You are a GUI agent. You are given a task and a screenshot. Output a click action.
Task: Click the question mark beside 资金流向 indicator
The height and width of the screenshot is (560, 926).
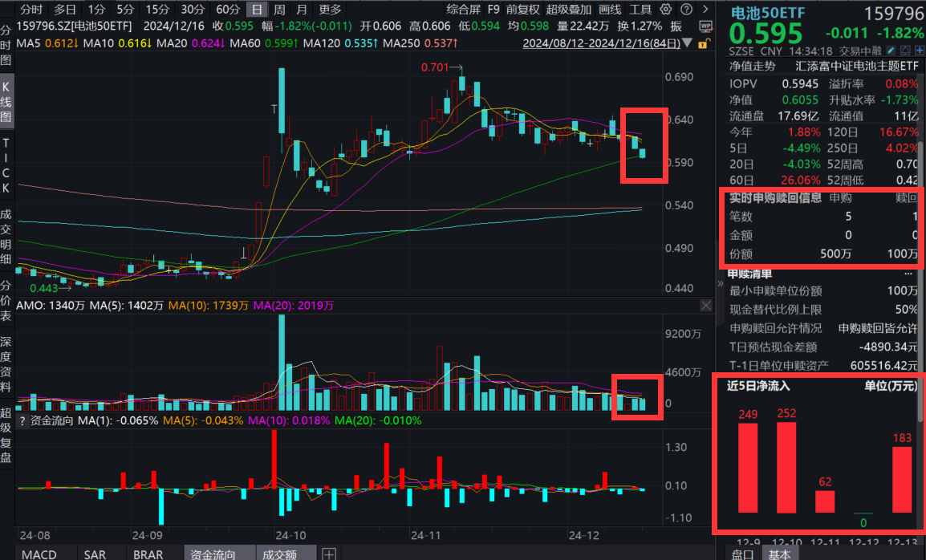(x=22, y=420)
